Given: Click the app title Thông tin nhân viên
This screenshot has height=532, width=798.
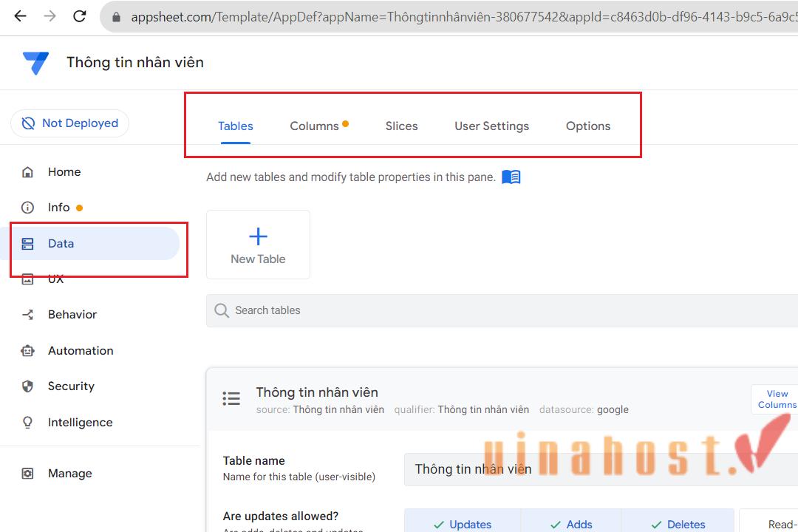Looking at the screenshot, I should point(135,63).
